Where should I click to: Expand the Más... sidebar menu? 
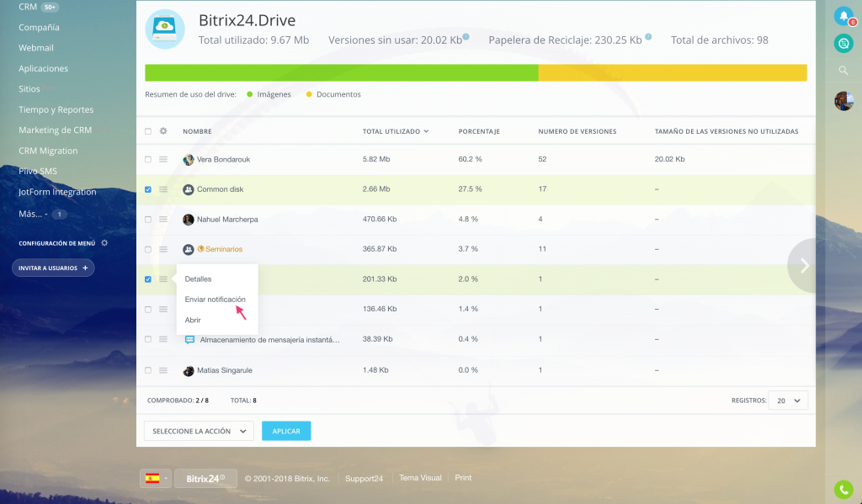[x=33, y=214]
